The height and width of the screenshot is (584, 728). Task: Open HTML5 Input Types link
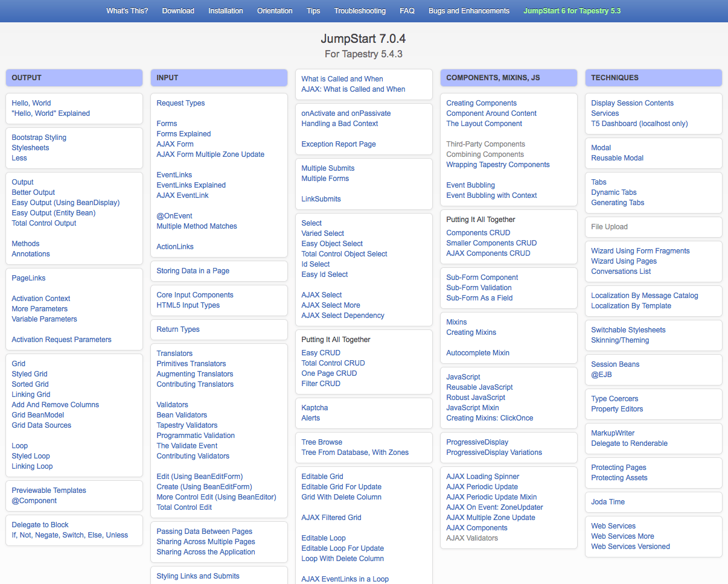pos(188,305)
